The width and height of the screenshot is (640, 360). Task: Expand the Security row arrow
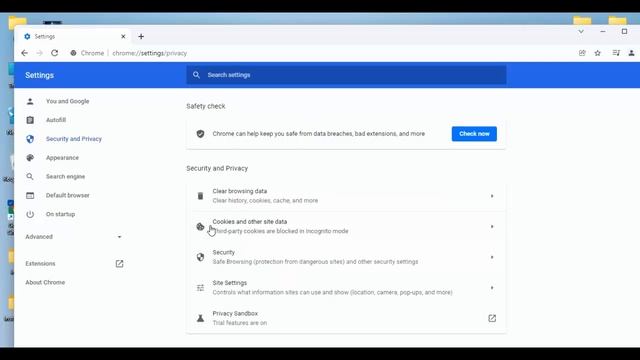492,257
